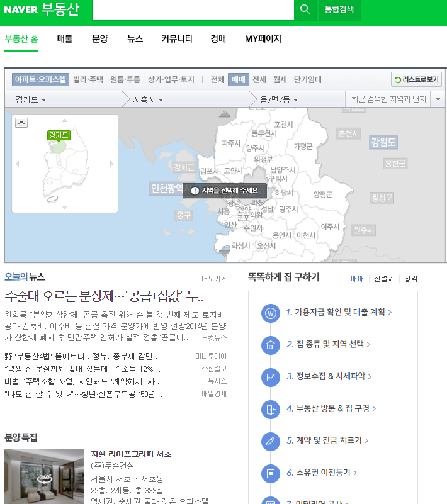Click the document icon for 소유권 이전등기
The height and width of the screenshot is (504, 447).
pos(271,474)
